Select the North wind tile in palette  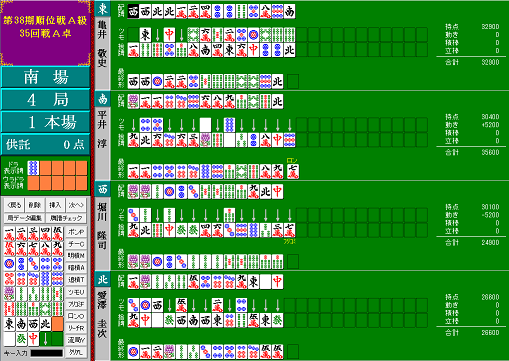click(45, 324)
